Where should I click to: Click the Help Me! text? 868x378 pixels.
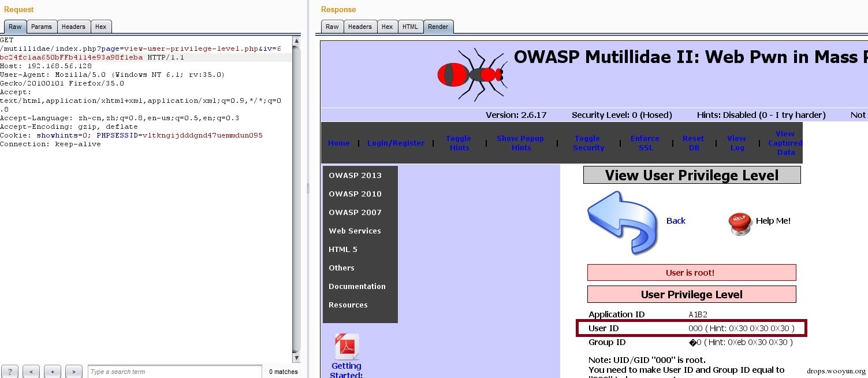773,221
